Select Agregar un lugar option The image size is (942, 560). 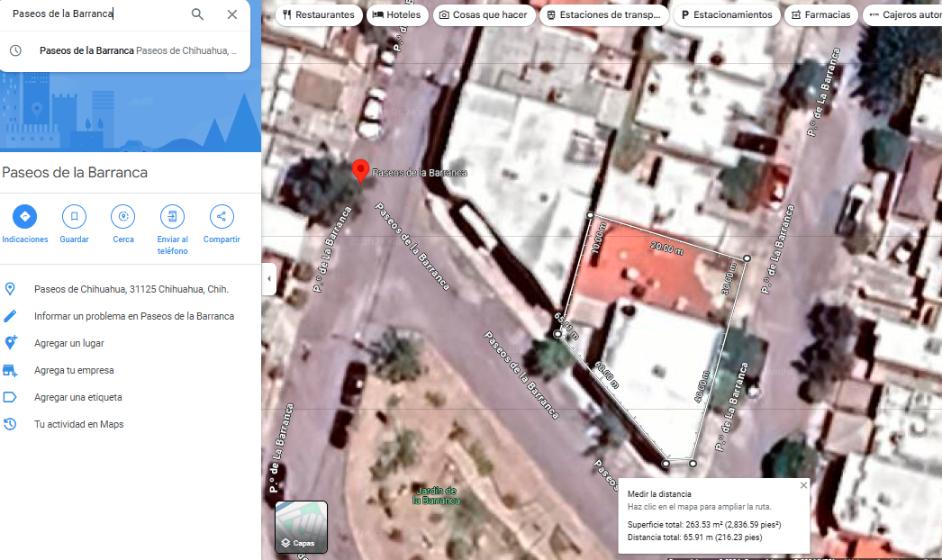coord(69,343)
